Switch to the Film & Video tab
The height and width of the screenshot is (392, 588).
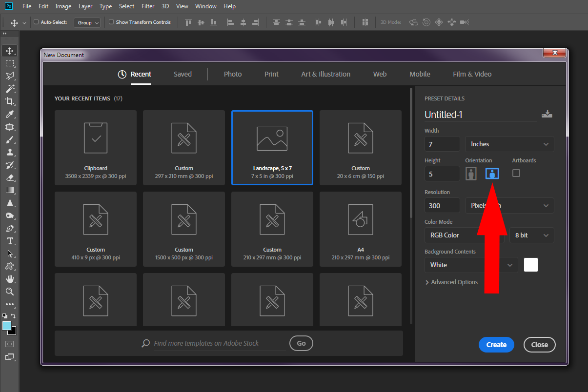click(472, 74)
